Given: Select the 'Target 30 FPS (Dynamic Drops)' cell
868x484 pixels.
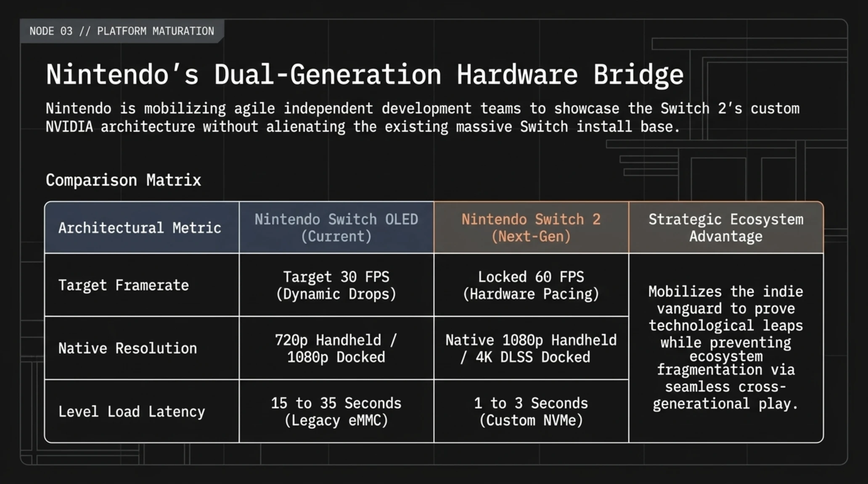Looking at the screenshot, I should point(336,285).
